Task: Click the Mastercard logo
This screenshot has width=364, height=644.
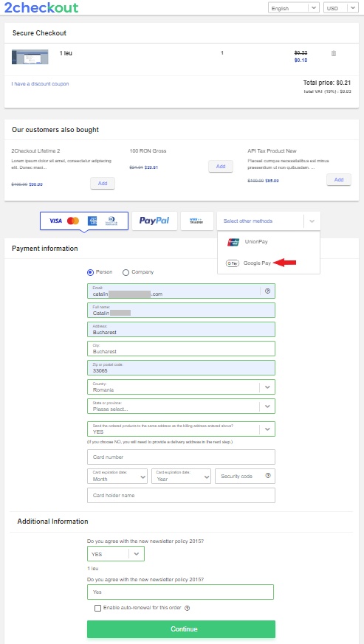Action: pos(73,221)
